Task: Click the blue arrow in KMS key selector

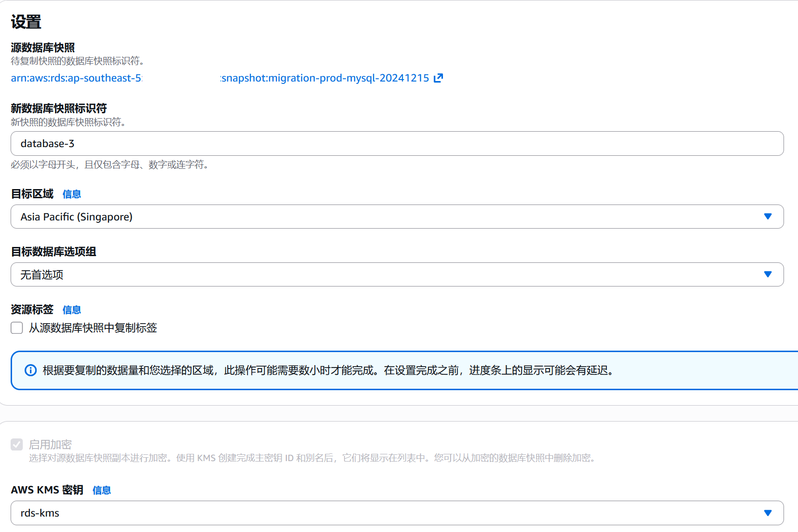Action: (768, 513)
